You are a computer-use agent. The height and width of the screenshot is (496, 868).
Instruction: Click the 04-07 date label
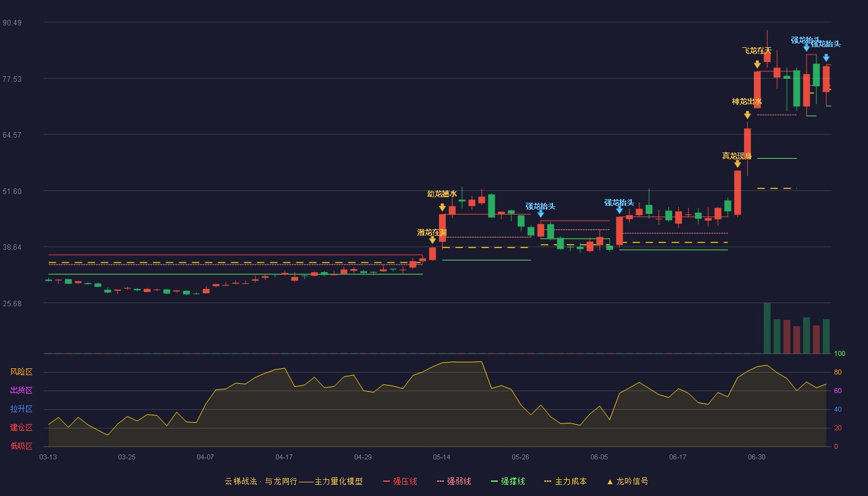[205, 457]
